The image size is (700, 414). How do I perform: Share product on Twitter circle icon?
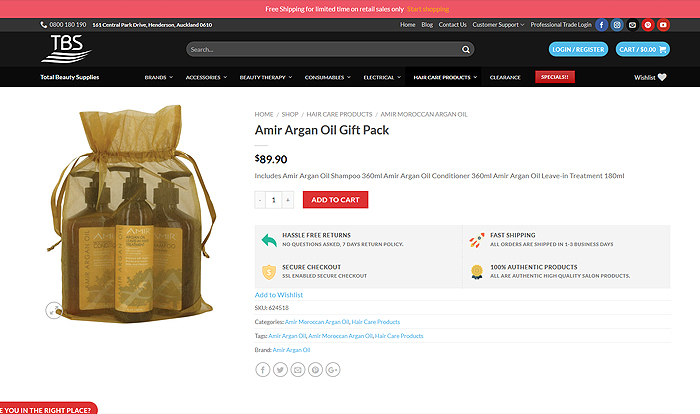(280, 370)
